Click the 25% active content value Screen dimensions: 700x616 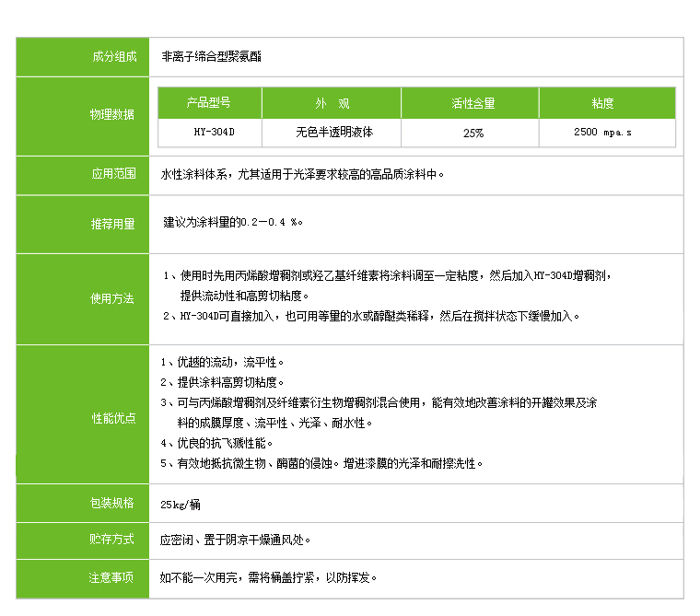pos(471,133)
